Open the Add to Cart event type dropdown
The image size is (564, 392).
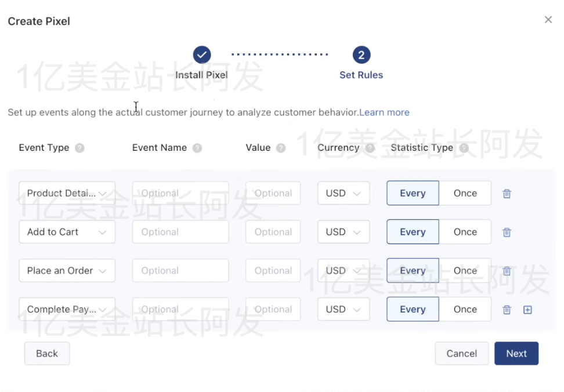pyautogui.click(x=67, y=232)
